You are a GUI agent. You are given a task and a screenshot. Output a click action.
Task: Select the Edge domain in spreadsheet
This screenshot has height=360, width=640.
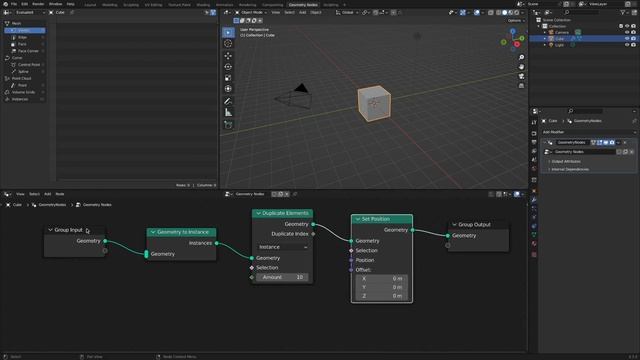tap(24, 37)
